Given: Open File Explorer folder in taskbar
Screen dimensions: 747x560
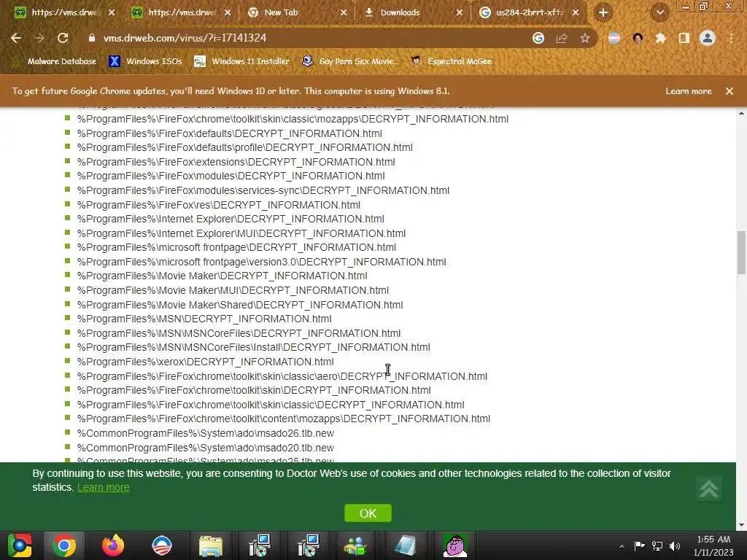Looking at the screenshot, I should [211, 545].
